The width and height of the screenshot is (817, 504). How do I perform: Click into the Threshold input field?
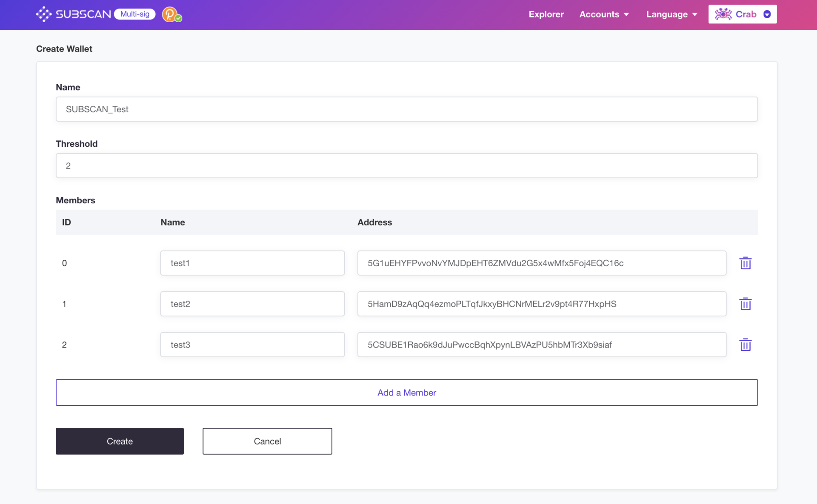click(406, 165)
